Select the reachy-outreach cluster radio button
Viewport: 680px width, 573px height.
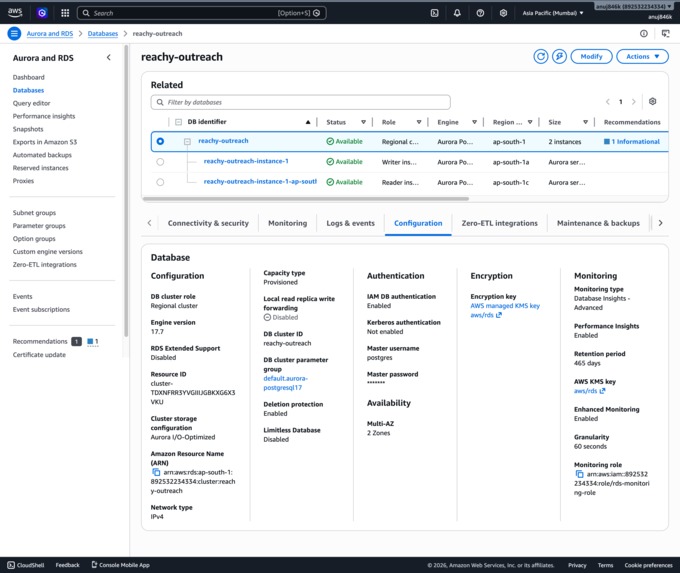160,141
